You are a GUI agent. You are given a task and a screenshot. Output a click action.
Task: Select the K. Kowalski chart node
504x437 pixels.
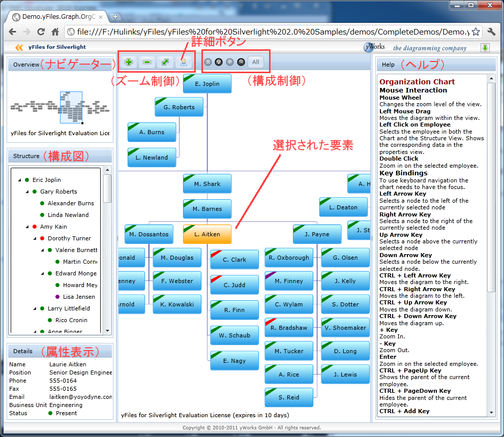click(177, 304)
